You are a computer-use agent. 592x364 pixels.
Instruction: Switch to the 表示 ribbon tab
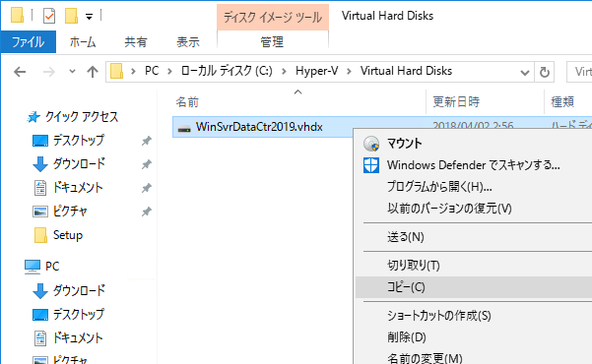tap(188, 41)
